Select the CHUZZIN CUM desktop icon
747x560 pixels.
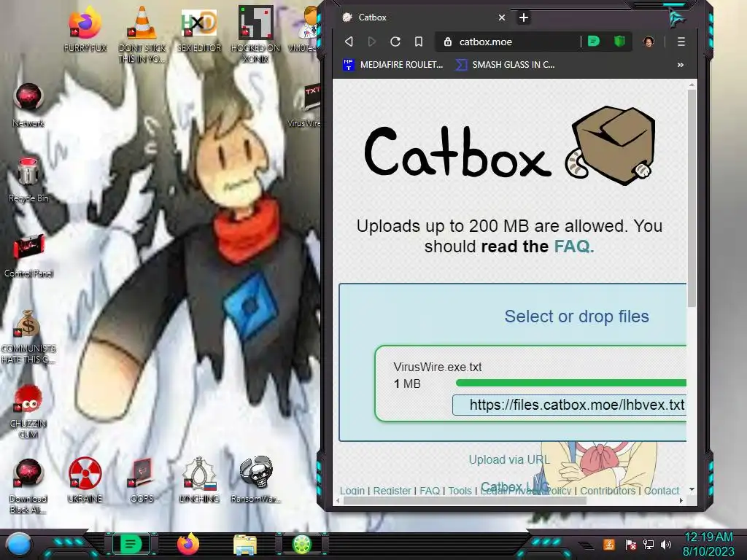point(28,412)
